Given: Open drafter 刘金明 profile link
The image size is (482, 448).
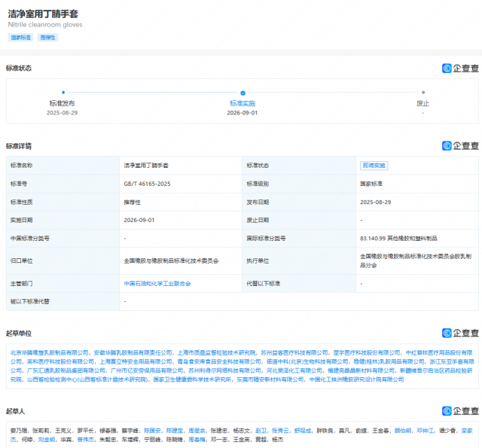Looking at the screenshot, I should point(47,440).
